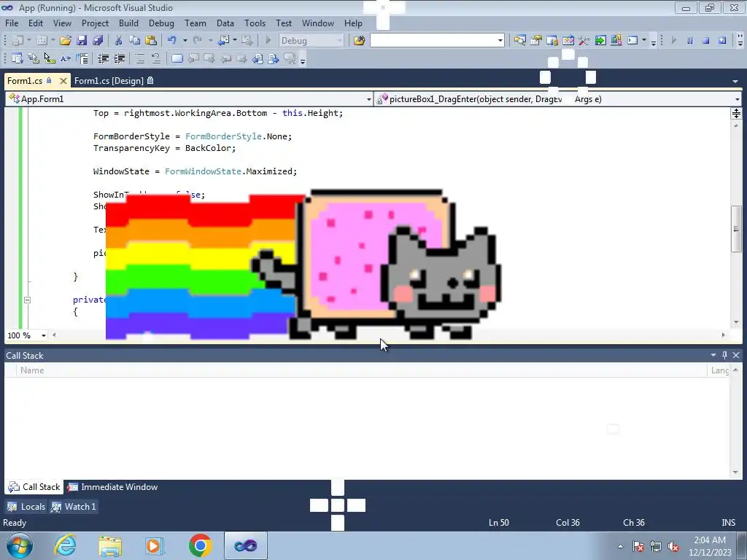Open File icon in toolbar
This screenshot has height=560, width=747.
tap(65, 41)
